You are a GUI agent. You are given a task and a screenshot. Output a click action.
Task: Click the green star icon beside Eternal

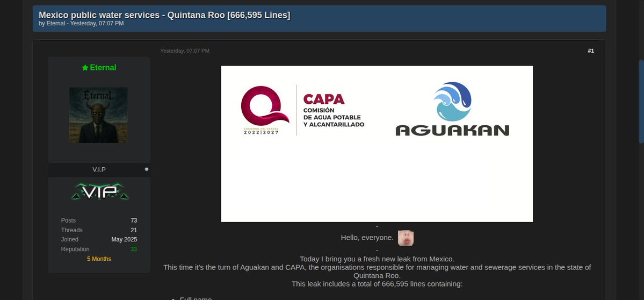(85, 68)
